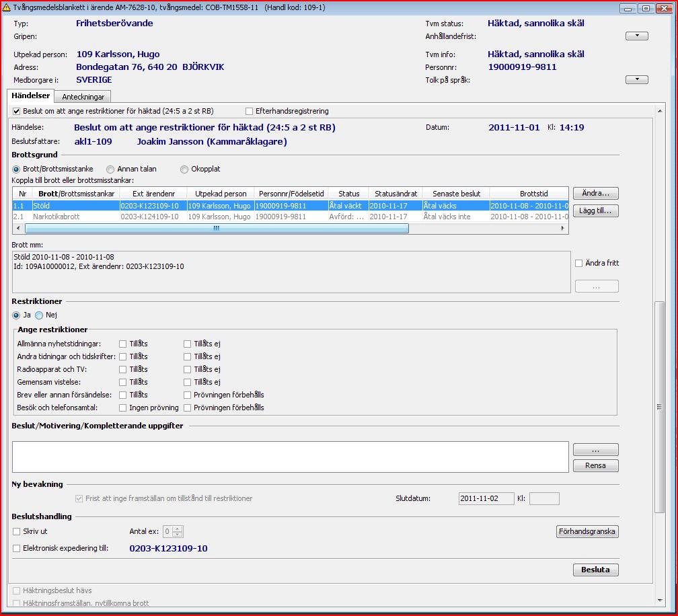Viewport: 678px width, 616px height.
Task: Enable the Ändra fritt checkbox
Action: (578, 263)
